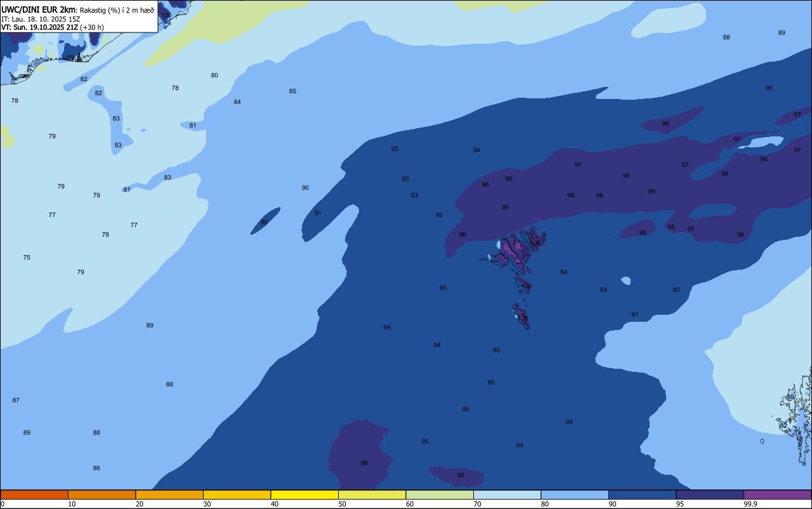
Task: Click the southernmost Faroe island outline
Action: pyautogui.click(x=521, y=315)
